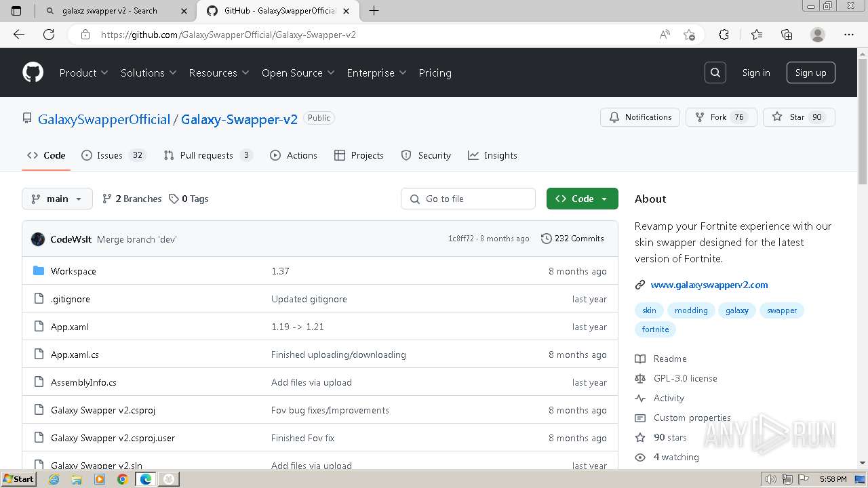Image resolution: width=868 pixels, height=488 pixels.
Task: Click the Edge taskbar icon
Action: tap(146, 479)
